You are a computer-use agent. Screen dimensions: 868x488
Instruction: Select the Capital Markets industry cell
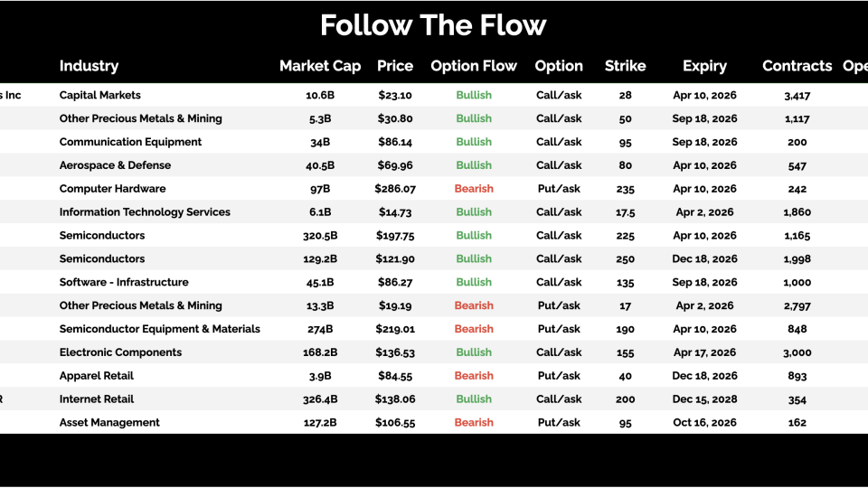[x=100, y=95]
